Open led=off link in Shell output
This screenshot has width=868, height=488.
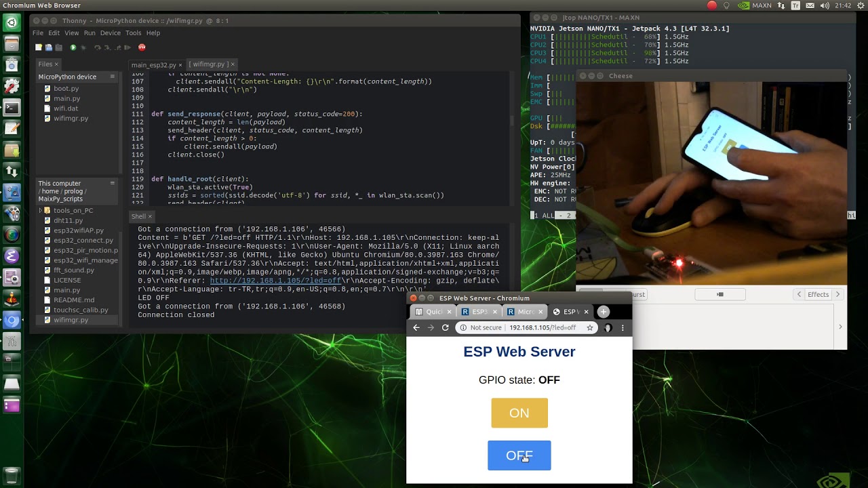(x=275, y=281)
